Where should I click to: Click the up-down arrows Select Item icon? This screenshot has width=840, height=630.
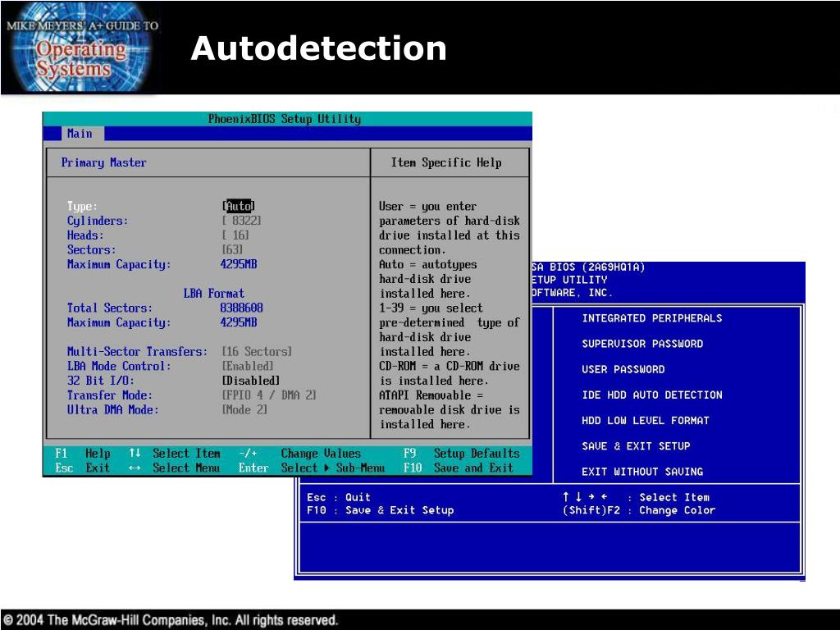coord(135,453)
